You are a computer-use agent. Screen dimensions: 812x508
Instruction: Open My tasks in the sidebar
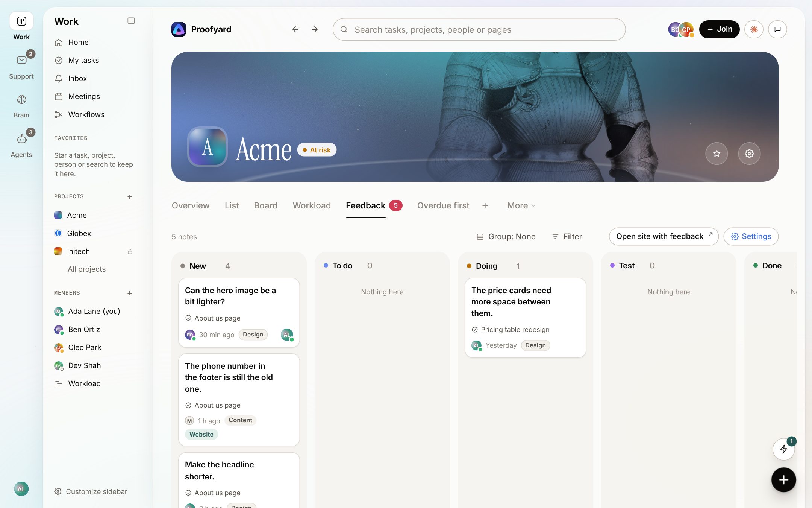pyautogui.click(x=83, y=60)
